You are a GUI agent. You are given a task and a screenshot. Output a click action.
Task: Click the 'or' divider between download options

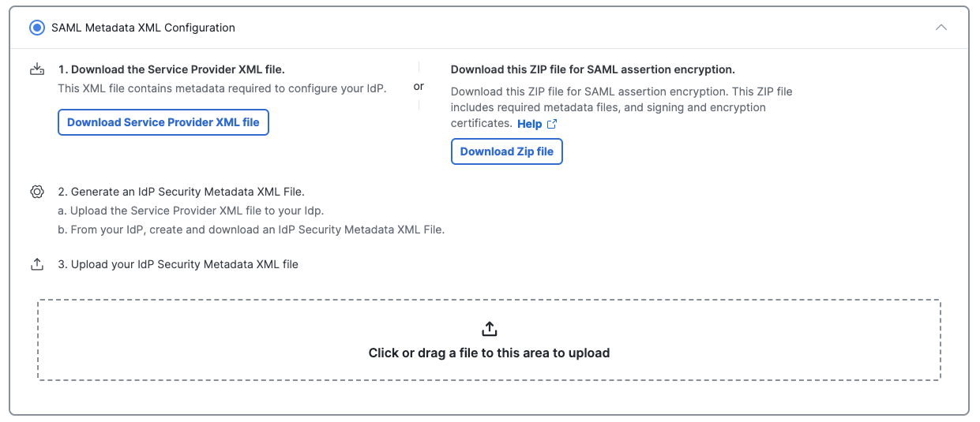click(419, 86)
